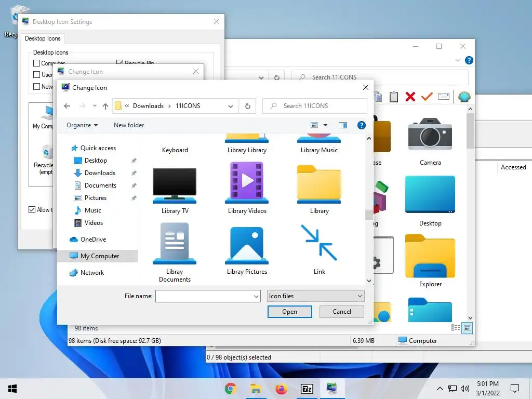Click the Downloads breadcrumb in address bar
The width and height of the screenshot is (532, 399).
(148, 106)
